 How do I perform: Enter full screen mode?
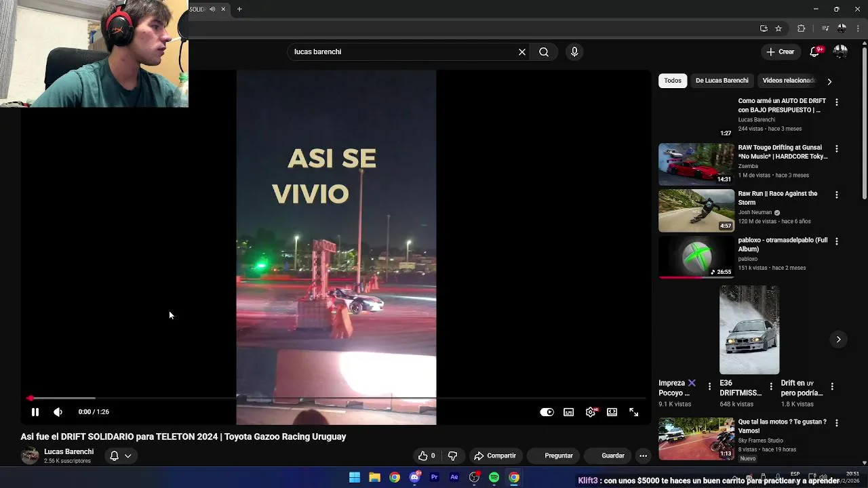(633, 412)
